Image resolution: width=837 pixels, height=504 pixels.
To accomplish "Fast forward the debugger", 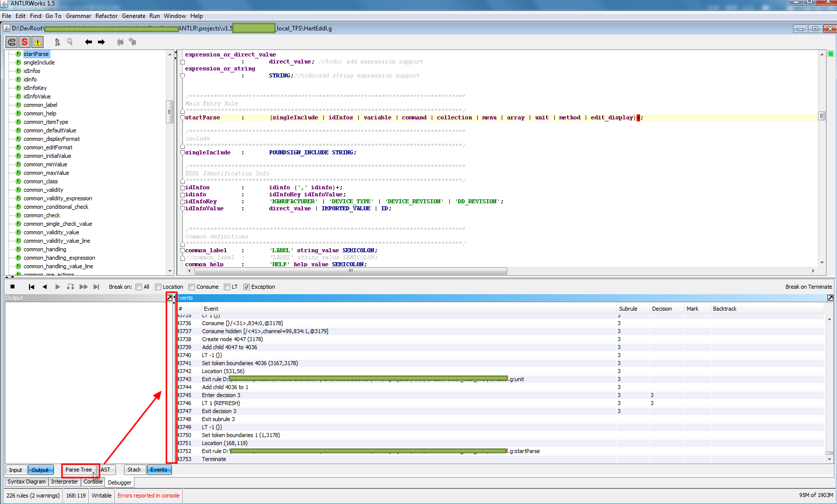I will tap(83, 287).
